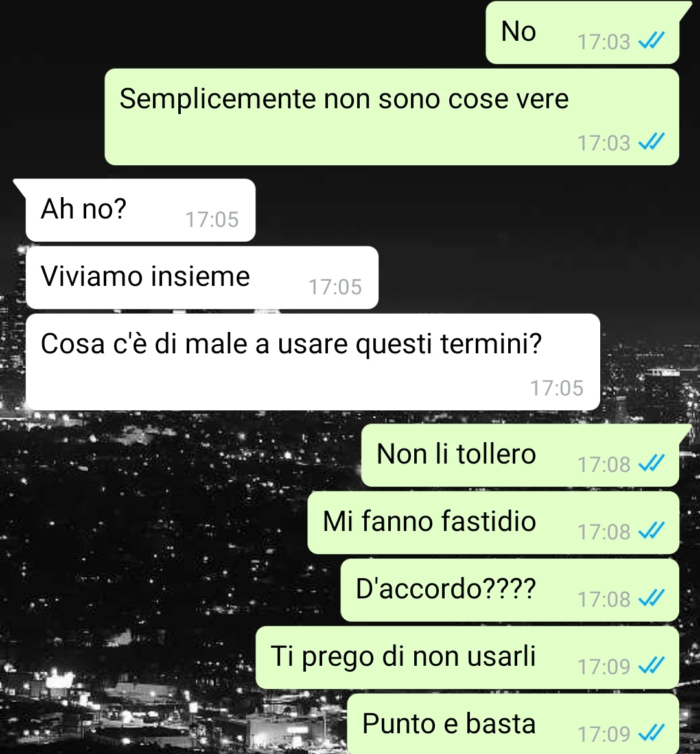Select the "No" sent message bubble
700x754 pixels.
point(583,32)
